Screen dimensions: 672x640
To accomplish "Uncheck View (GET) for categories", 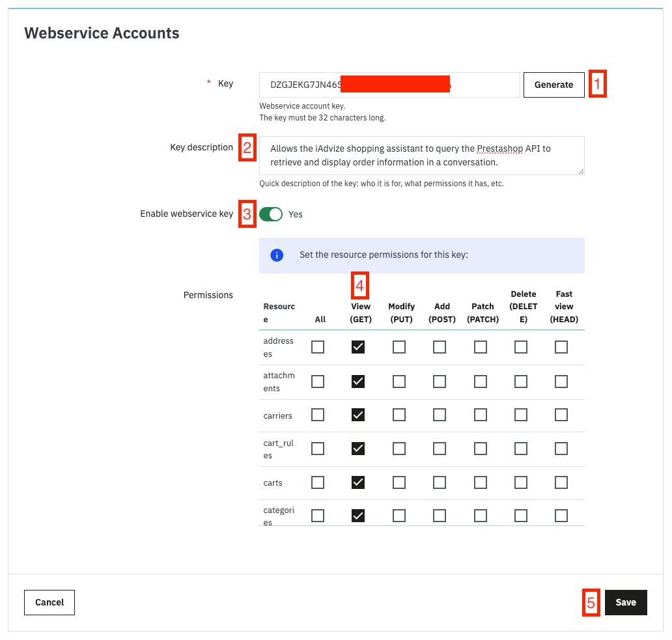I will tap(358, 516).
